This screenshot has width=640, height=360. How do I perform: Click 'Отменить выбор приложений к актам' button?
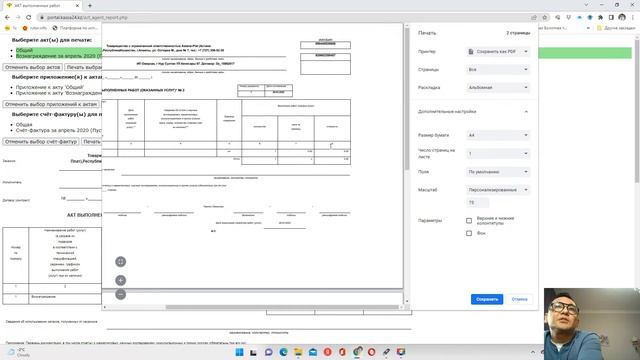(51, 104)
